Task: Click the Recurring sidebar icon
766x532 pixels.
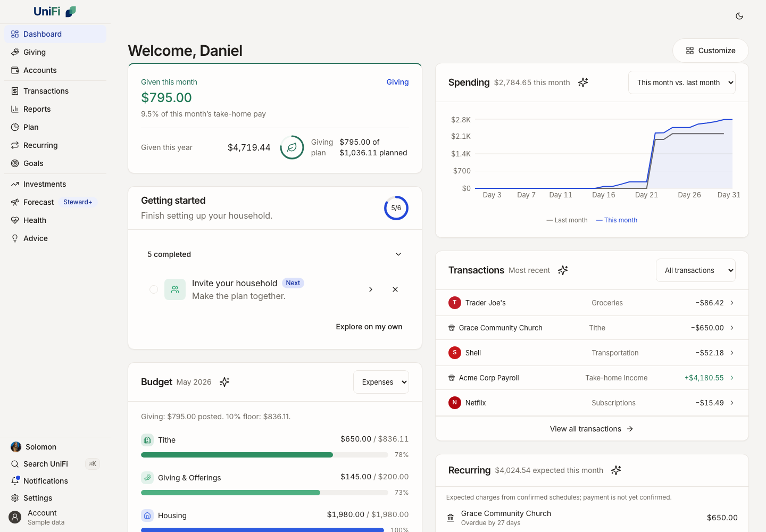Action: pyautogui.click(x=15, y=145)
